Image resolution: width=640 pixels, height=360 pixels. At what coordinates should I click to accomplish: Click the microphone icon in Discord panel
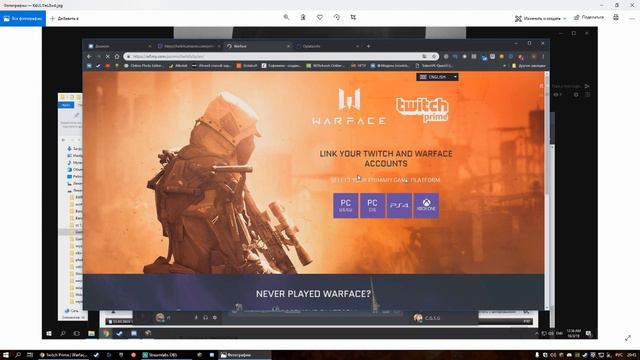pyautogui.click(x=196, y=318)
